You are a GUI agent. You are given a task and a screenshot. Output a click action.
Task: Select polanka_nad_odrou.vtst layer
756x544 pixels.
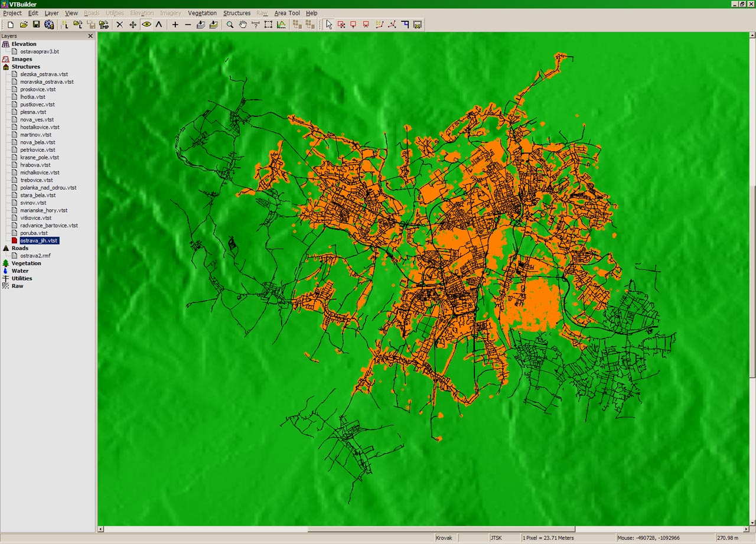(x=48, y=187)
